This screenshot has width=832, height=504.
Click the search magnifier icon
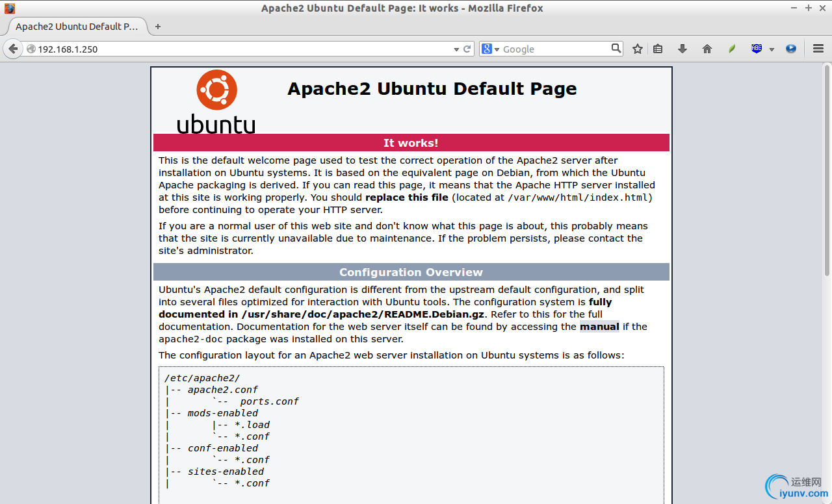coord(616,48)
